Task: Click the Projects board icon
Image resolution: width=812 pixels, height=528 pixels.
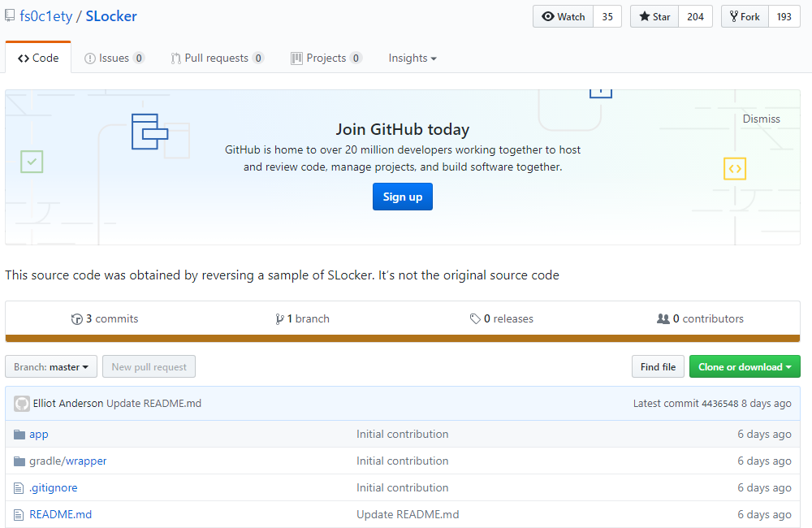Action: pos(296,58)
